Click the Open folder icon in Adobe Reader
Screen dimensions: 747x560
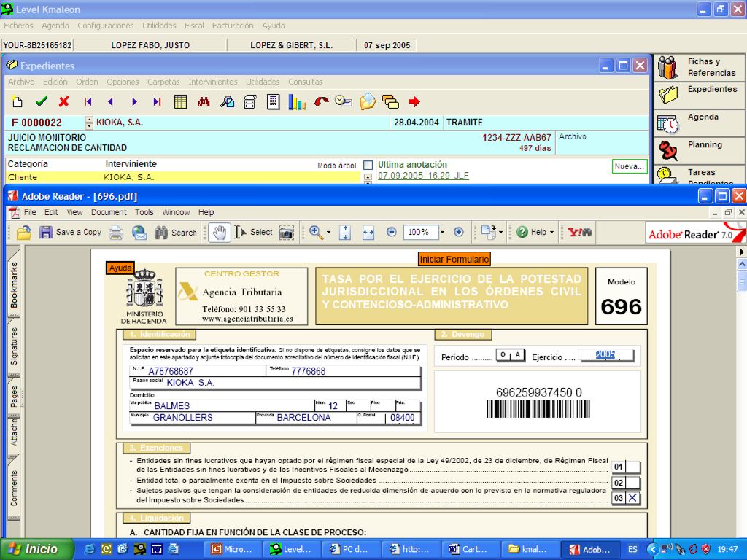(x=24, y=233)
